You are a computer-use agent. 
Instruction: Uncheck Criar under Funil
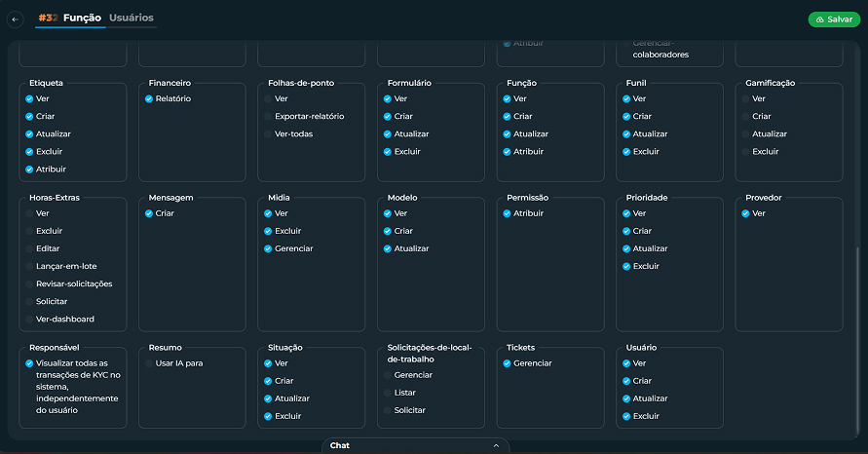click(x=626, y=117)
